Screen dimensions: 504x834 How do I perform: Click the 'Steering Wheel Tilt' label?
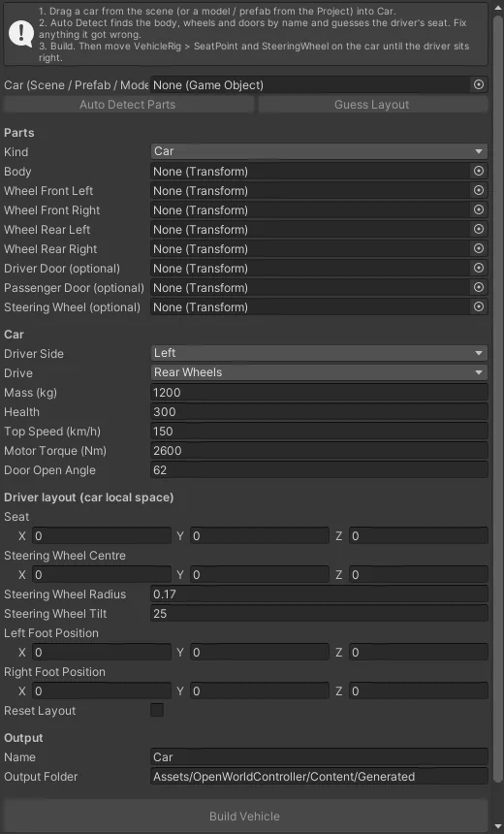55,614
